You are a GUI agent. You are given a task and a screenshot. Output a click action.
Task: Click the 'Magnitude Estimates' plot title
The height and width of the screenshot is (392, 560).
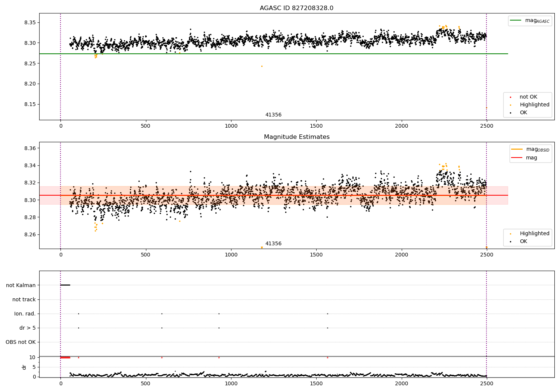(x=297, y=137)
